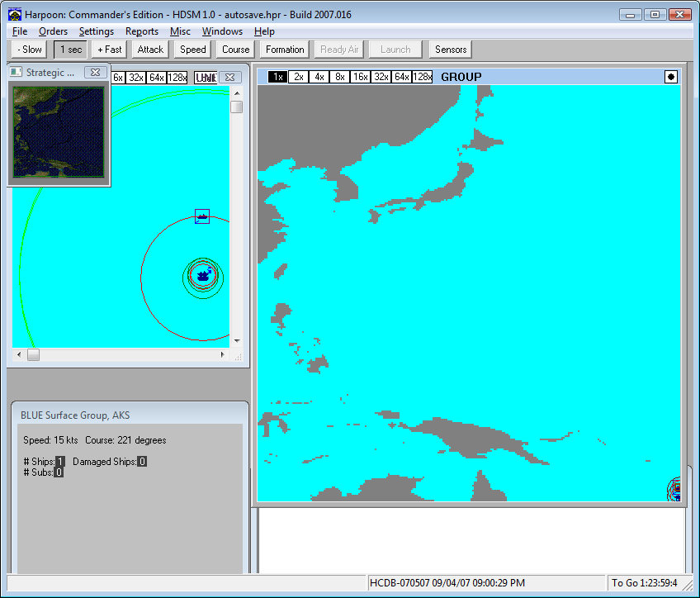Select 32x zoom in Group map

coord(381,77)
